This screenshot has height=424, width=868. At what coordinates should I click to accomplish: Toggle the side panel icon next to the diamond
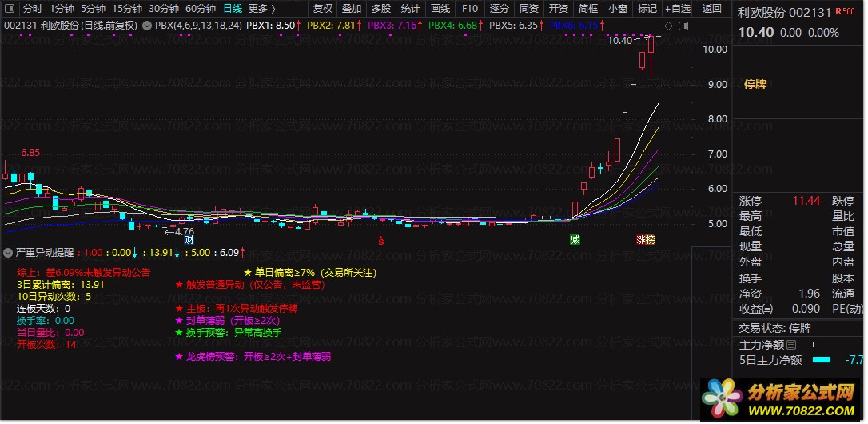(x=683, y=26)
